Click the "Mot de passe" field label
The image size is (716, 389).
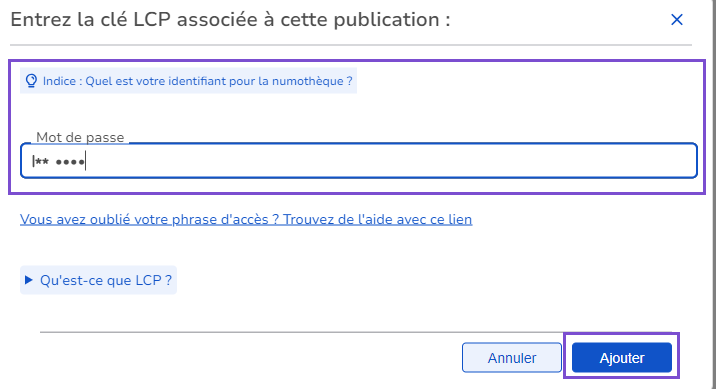click(80, 137)
